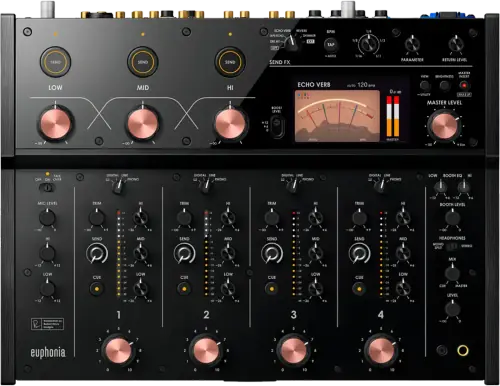Toggle channel 2 CUE button
Screen dimensions: 500x386
(x=184, y=289)
